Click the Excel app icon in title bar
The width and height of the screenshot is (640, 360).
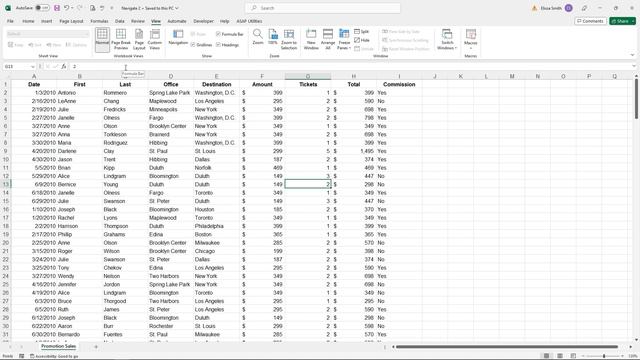click(x=8, y=8)
